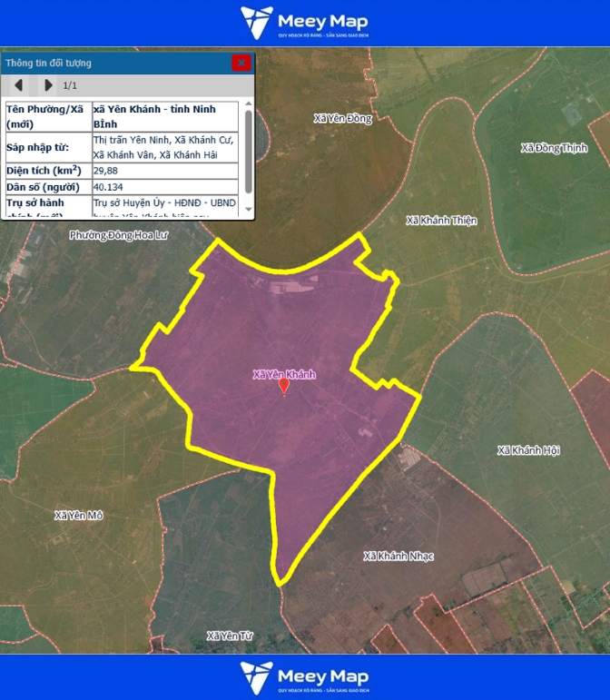The width and height of the screenshot is (610, 700).
Task: Click the Xã Yên Từ label
Action: tap(228, 636)
